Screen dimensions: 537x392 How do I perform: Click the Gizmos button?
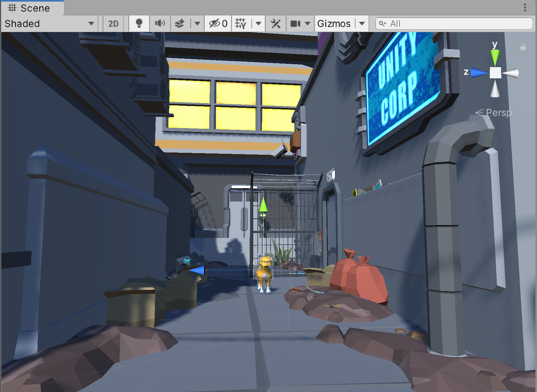(334, 23)
